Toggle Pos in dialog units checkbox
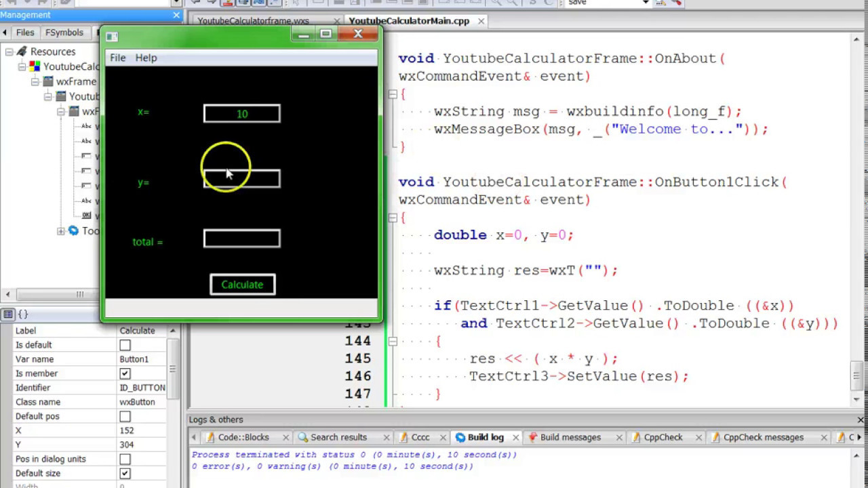This screenshot has width=868, height=488. pos(125,459)
